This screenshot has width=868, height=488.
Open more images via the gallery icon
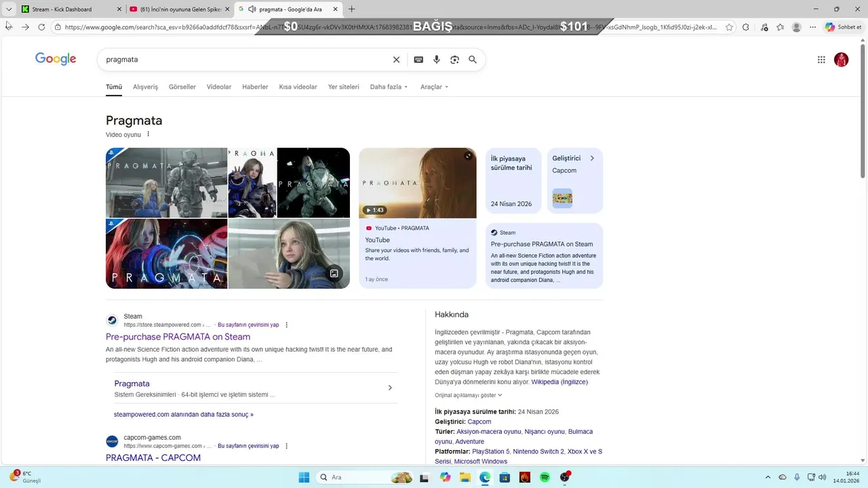[334, 273]
